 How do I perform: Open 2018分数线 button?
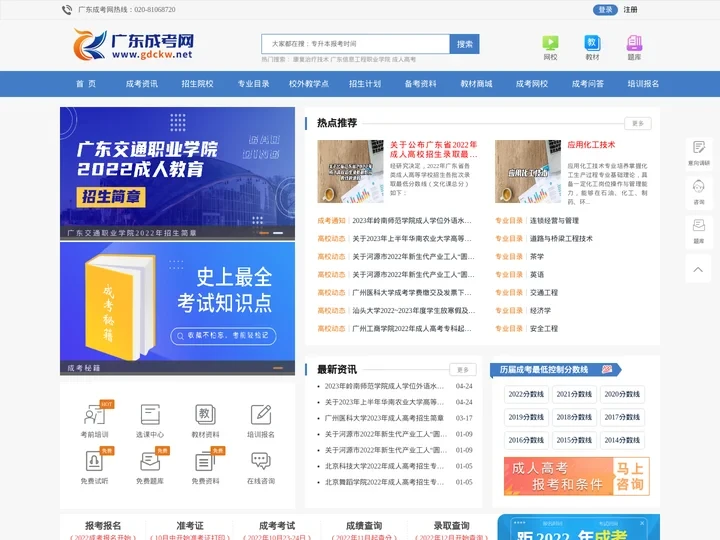click(574, 417)
